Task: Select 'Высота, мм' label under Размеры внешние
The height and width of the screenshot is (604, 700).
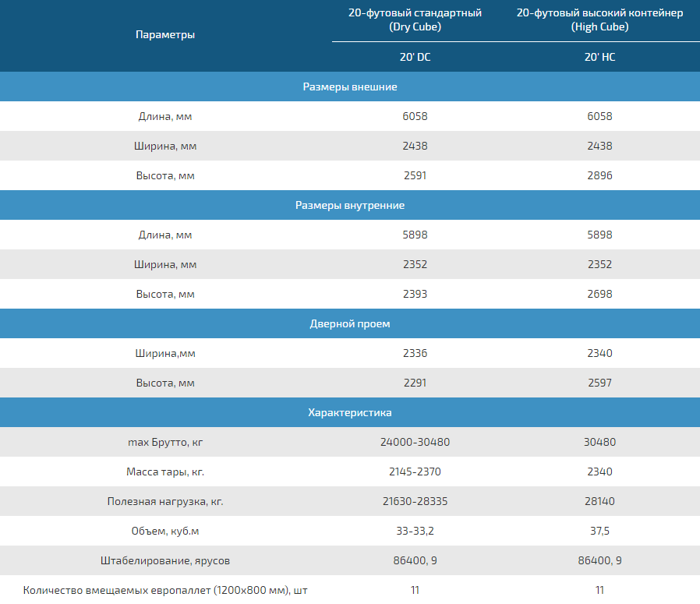Action: [165, 176]
